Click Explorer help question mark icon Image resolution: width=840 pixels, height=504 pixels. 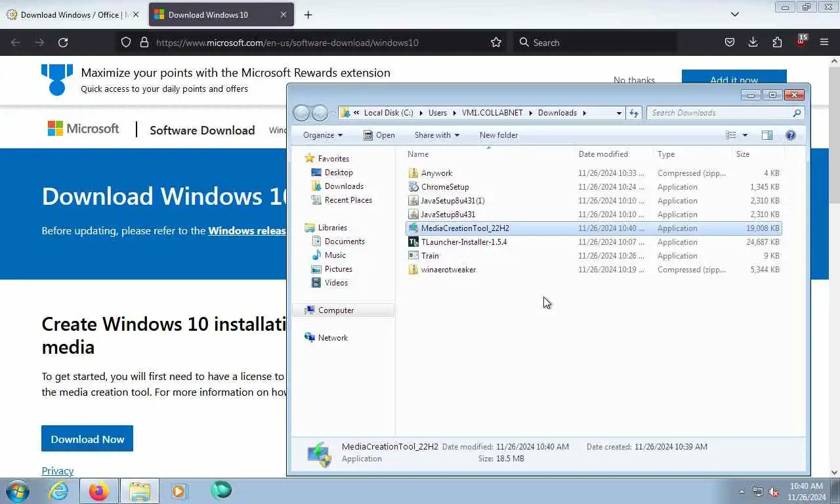coord(791,135)
